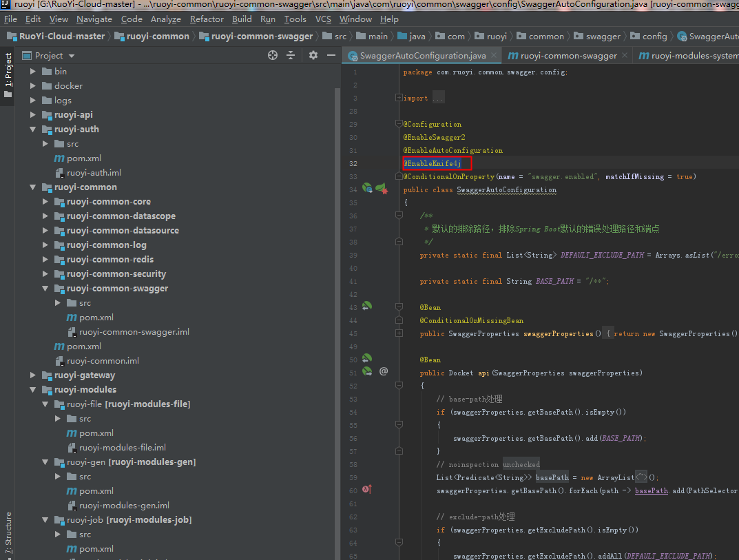The width and height of the screenshot is (739, 560).
Task: Open the Structure tool window button
Action: [7, 535]
